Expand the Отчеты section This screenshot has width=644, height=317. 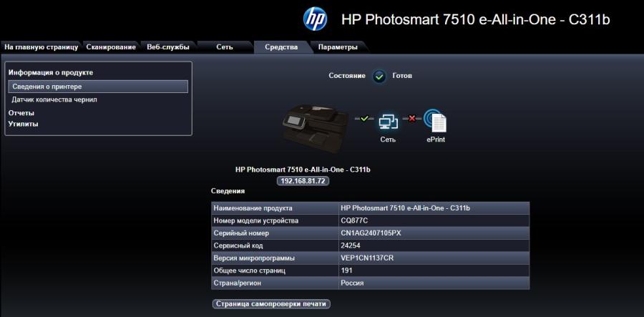(21, 113)
